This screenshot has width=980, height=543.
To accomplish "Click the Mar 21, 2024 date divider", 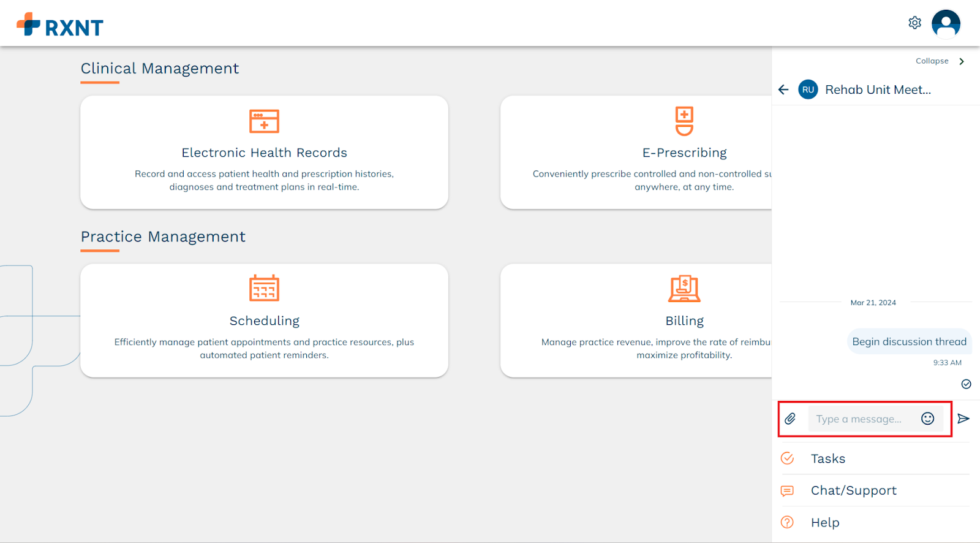I will pyautogui.click(x=873, y=303).
